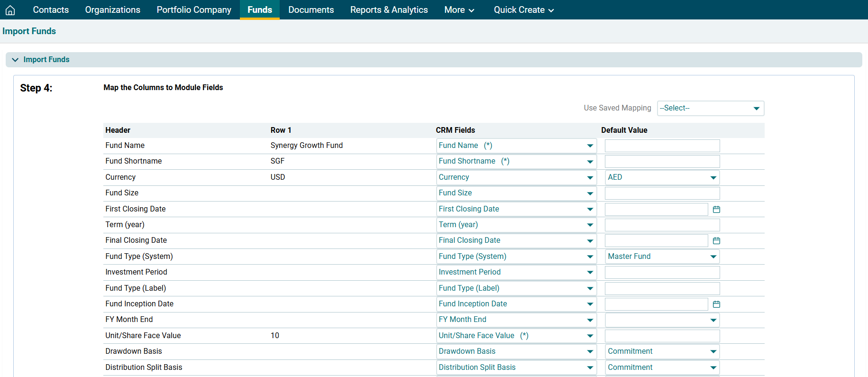Expand the More menu

pos(459,10)
